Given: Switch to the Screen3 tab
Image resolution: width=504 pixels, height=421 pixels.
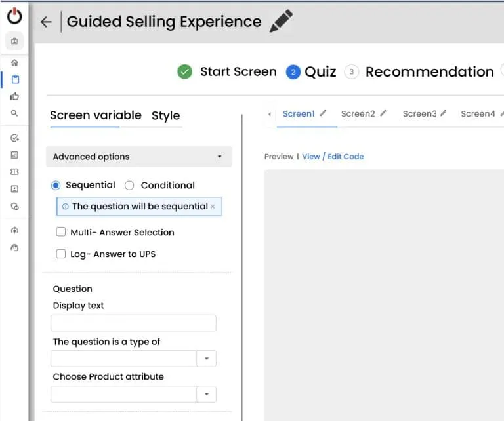Looking at the screenshot, I should click(419, 114).
